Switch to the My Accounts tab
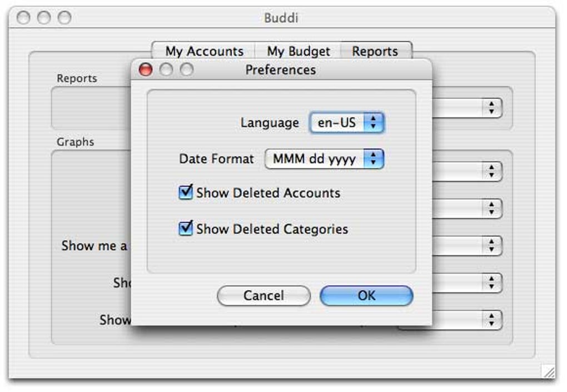 coord(205,51)
